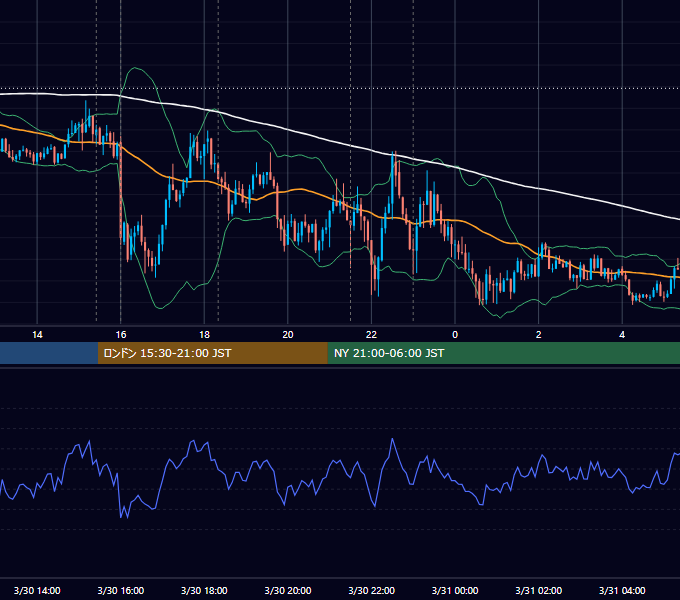The width and height of the screenshot is (680, 600).
Task: Click the 3/31 04:00 time label
Action: (622, 590)
